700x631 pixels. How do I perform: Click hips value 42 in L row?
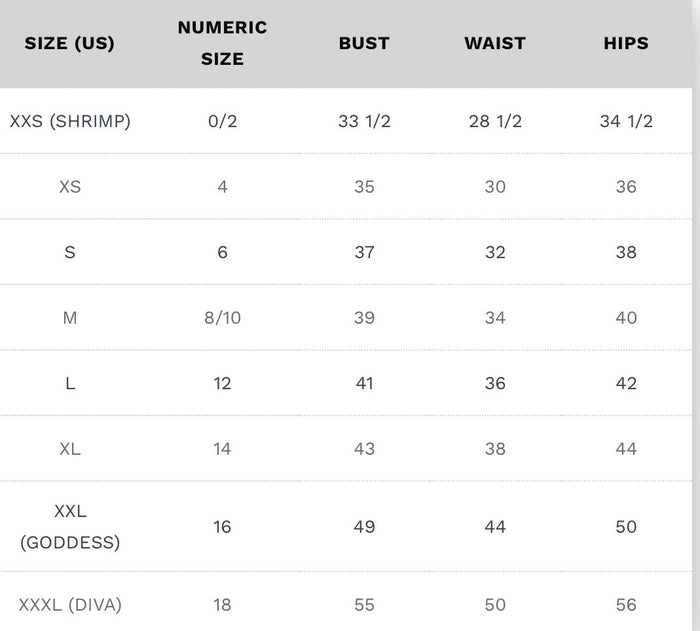coord(626,383)
